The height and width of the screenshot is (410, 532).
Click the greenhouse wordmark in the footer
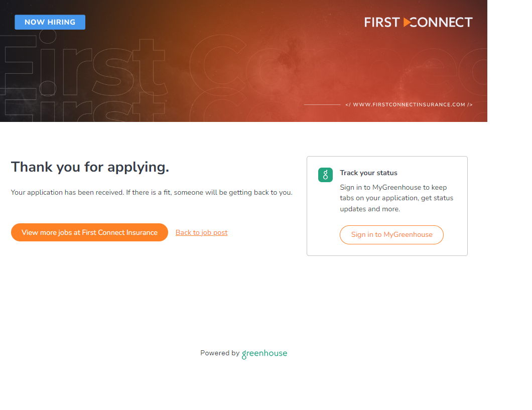pyautogui.click(x=264, y=353)
